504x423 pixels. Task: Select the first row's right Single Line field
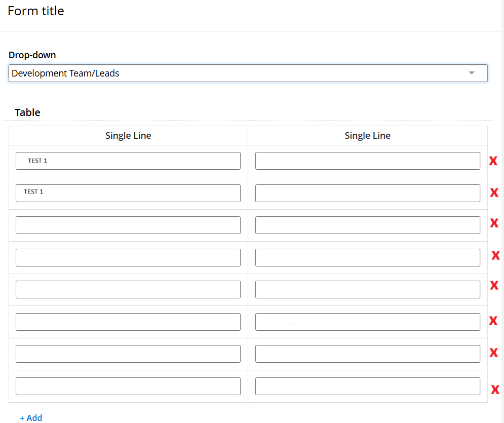tap(367, 161)
